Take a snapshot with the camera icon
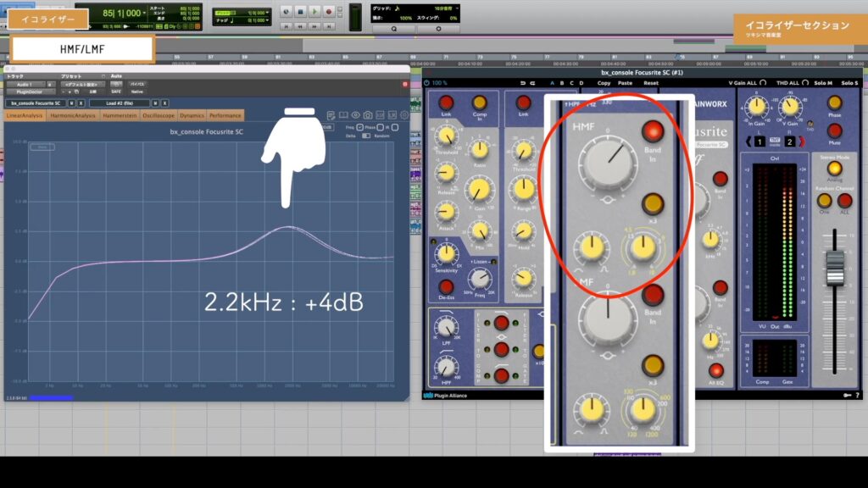This screenshot has height=488, width=868. (368, 115)
